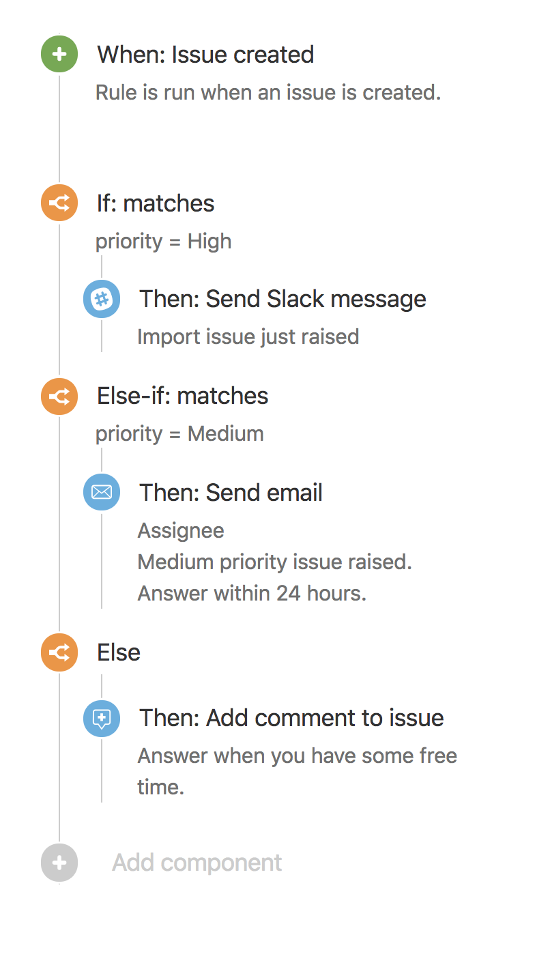Click the green Issue created trigger icon
The width and height of the screenshot is (550, 980).
click(x=59, y=54)
